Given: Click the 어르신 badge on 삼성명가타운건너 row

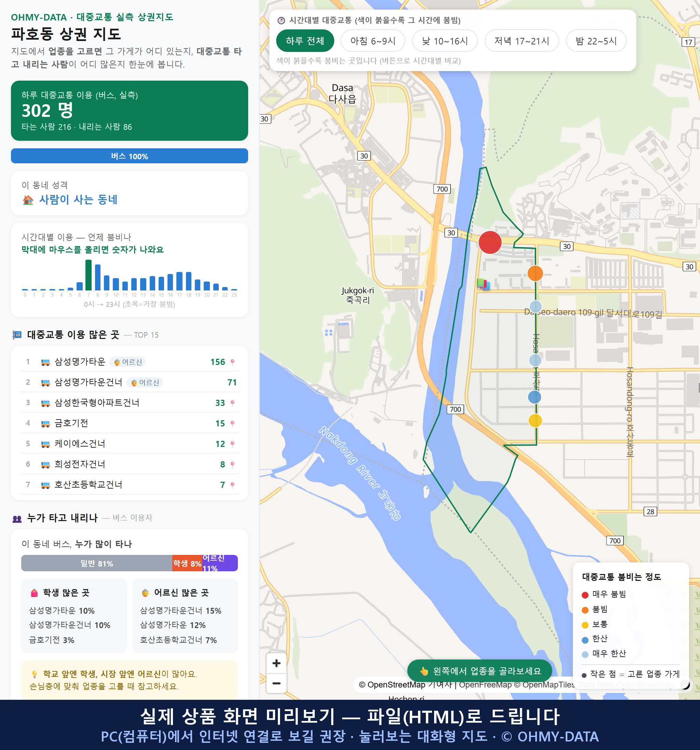Looking at the screenshot, I should click(x=145, y=383).
